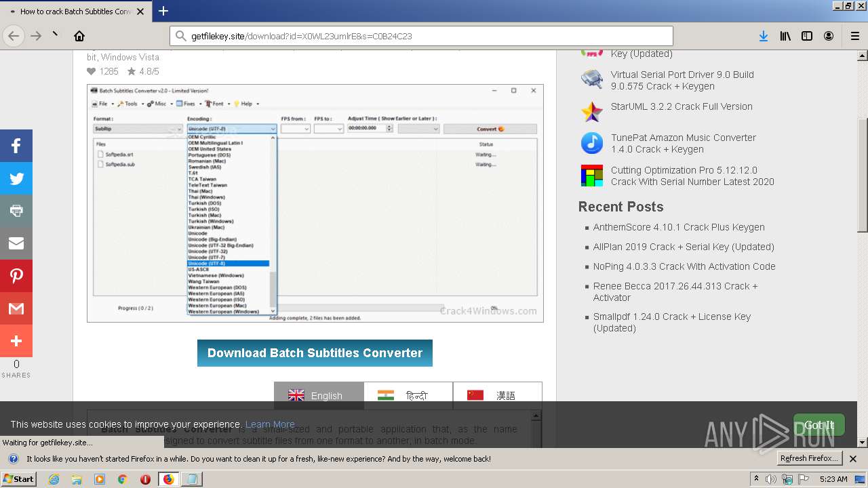Screen dimensions: 868x488
Task: Click the Batch Subtitles Converter screenshot image
Action: coord(315,203)
